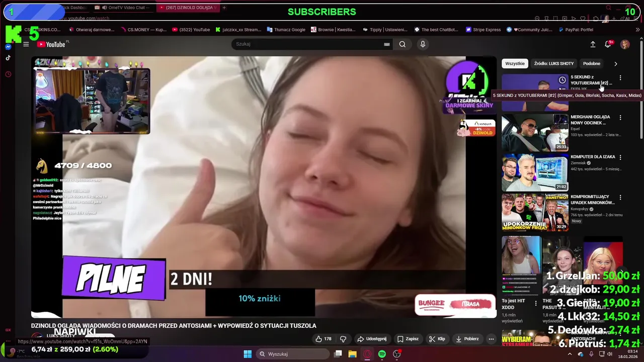
Task: Dislike the video
Action: click(x=343, y=339)
